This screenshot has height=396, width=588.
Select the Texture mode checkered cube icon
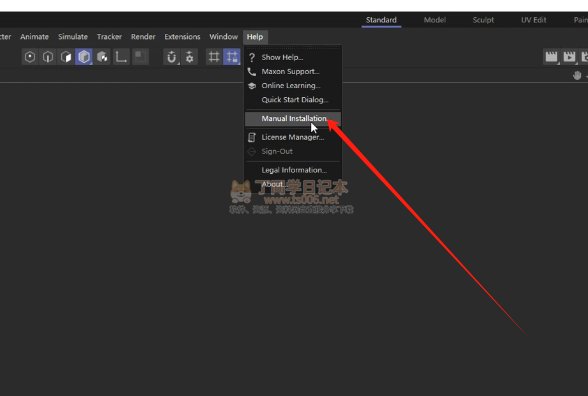tap(102, 57)
